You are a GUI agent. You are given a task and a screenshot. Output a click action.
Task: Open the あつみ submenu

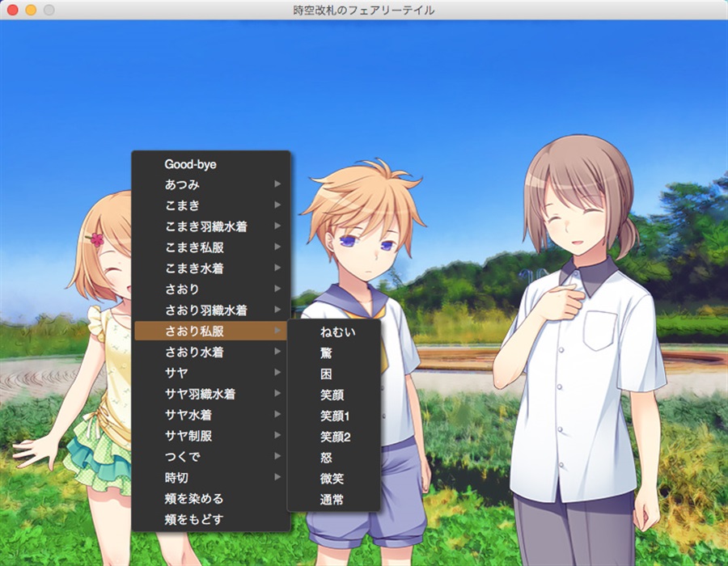tap(211, 184)
